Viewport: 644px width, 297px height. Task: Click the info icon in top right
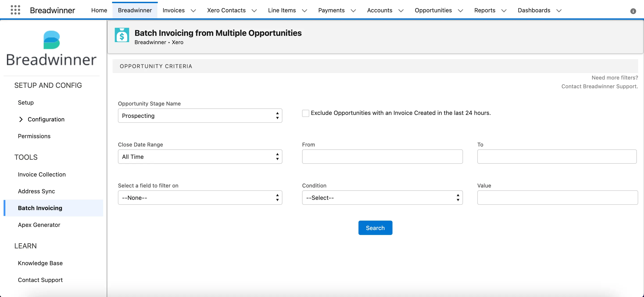633,11
